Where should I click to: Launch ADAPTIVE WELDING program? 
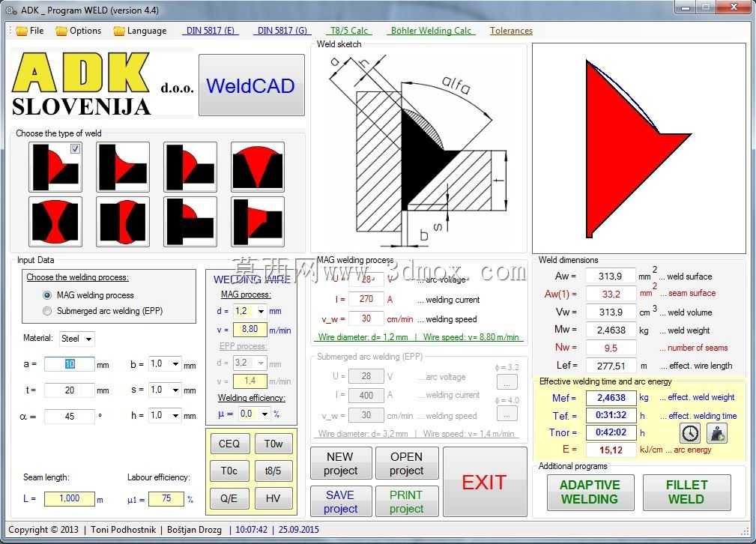[590, 492]
